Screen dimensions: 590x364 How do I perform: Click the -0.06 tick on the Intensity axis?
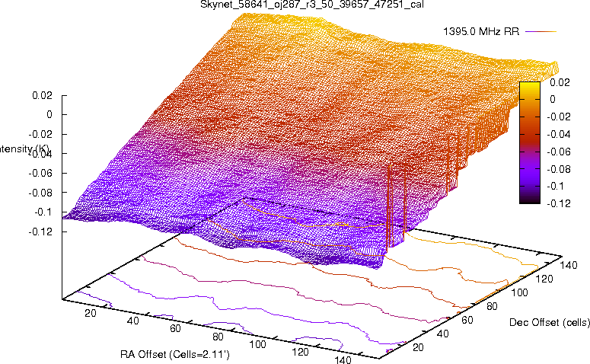[40, 174]
